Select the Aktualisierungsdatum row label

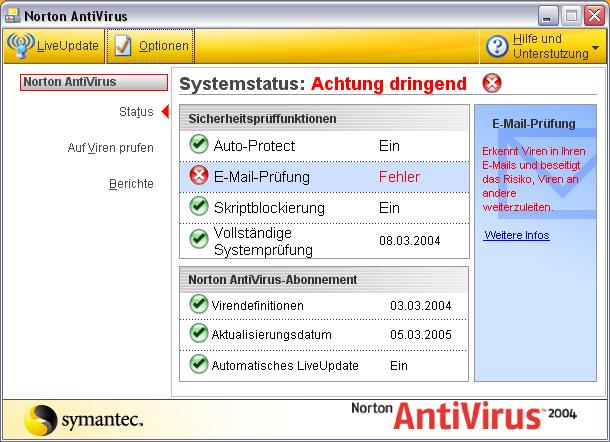pyautogui.click(x=271, y=335)
